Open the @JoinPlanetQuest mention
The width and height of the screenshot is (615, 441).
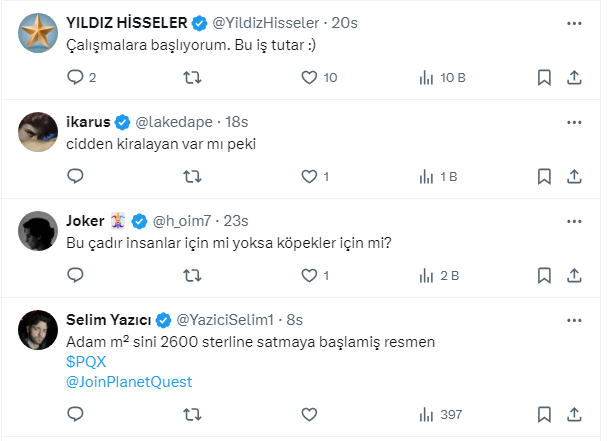[x=127, y=381]
